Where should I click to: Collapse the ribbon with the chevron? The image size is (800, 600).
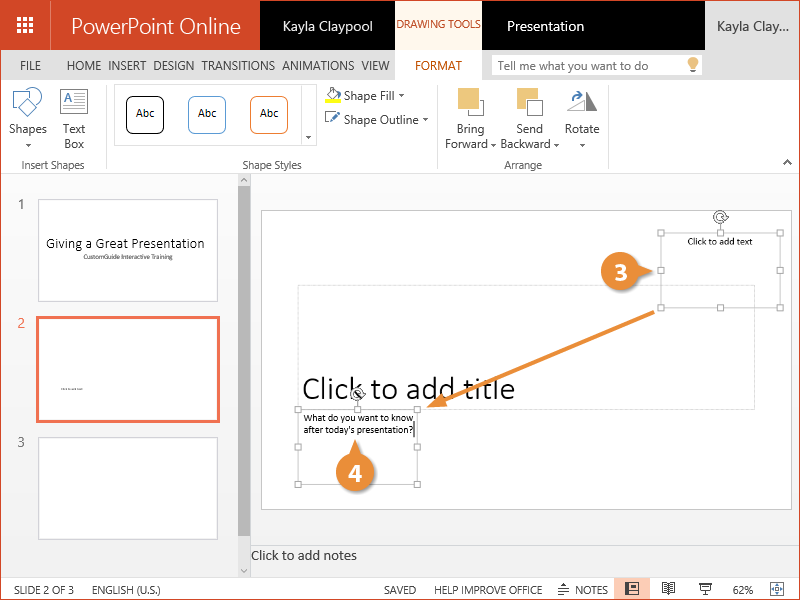click(x=787, y=162)
